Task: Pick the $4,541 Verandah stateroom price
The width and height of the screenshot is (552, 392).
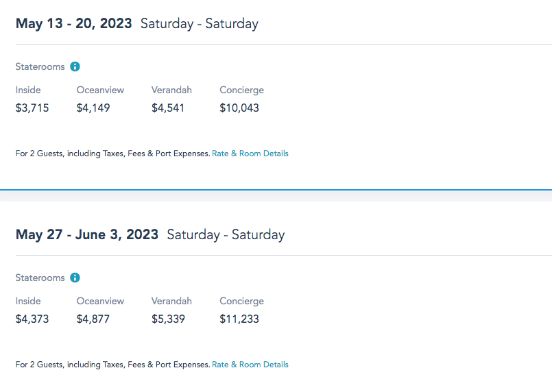Action: coord(168,108)
